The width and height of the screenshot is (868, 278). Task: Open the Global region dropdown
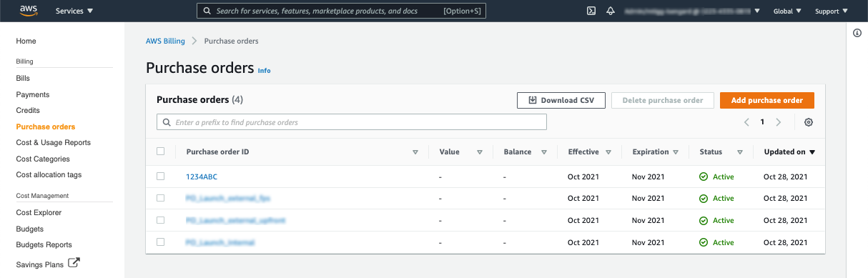point(787,11)
